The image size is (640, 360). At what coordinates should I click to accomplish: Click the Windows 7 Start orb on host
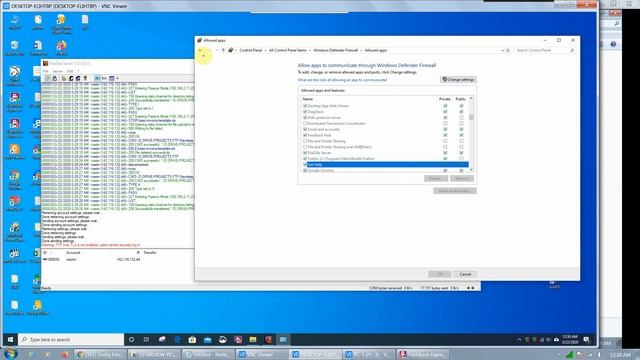11,353
